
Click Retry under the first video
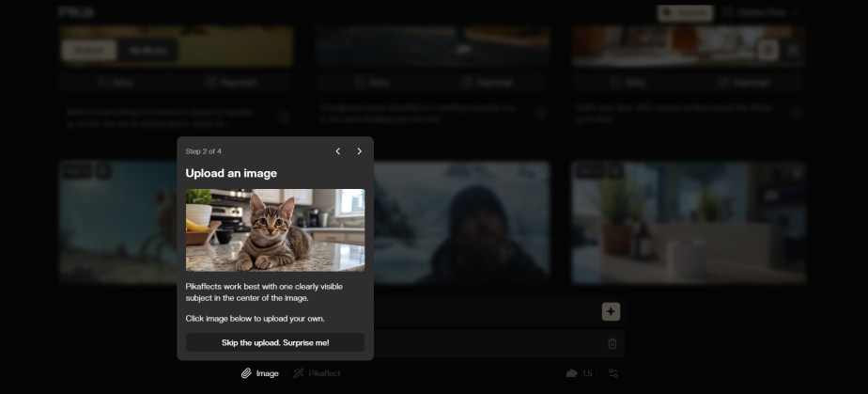point(116,83)
